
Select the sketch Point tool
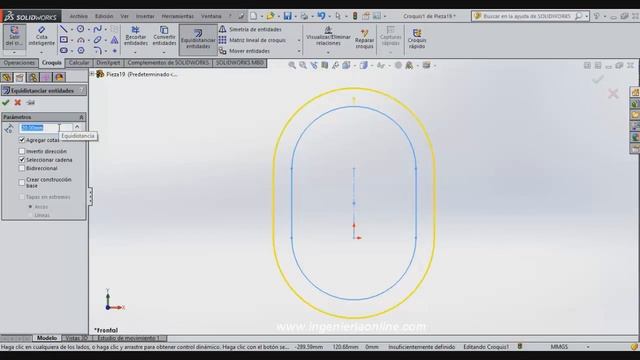tap(115, 51)
